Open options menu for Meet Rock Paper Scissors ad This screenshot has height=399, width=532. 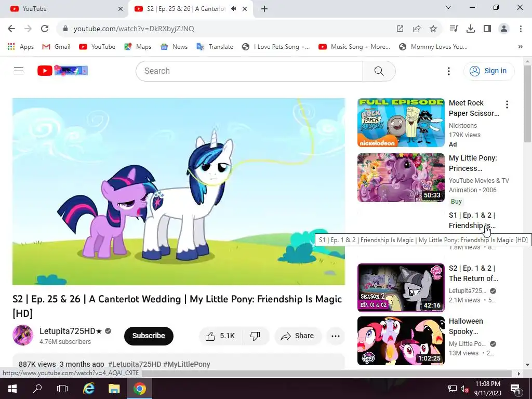507,104
